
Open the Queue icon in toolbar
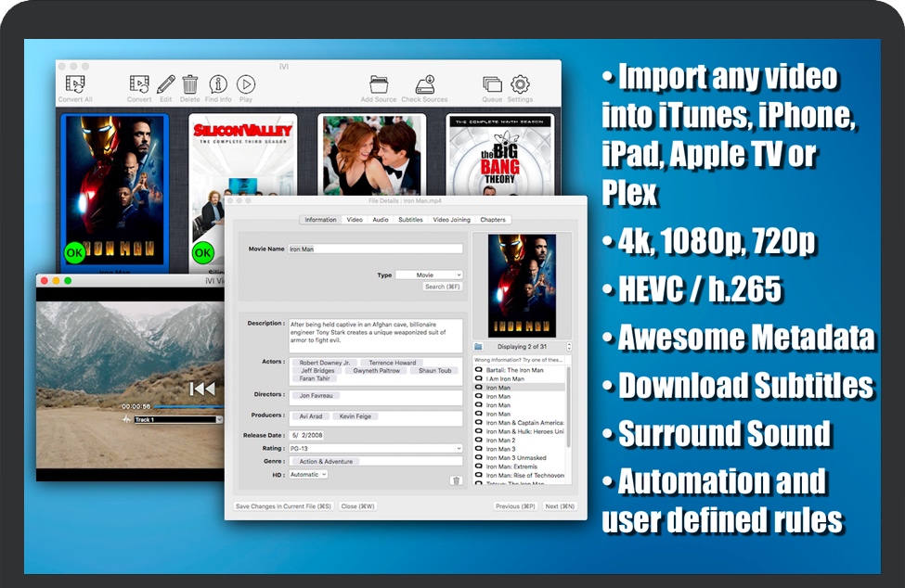click(492, 84)
